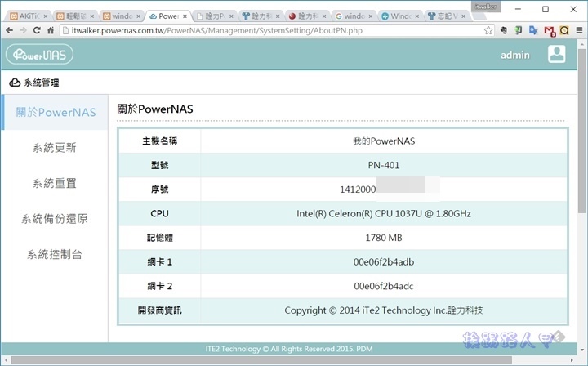The image size is (588, 366).
Task: Click the vertical page scrollbar
Action: (582, 132)
